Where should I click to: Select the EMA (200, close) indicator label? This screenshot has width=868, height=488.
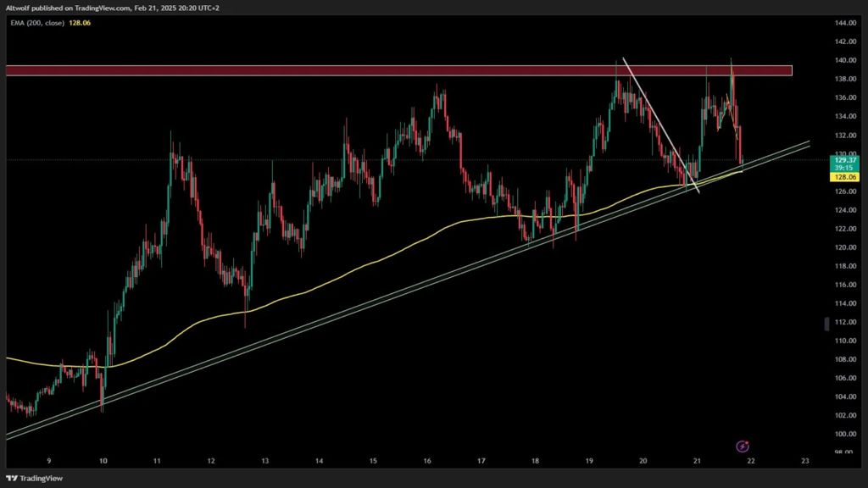click(x=37, y=23)
